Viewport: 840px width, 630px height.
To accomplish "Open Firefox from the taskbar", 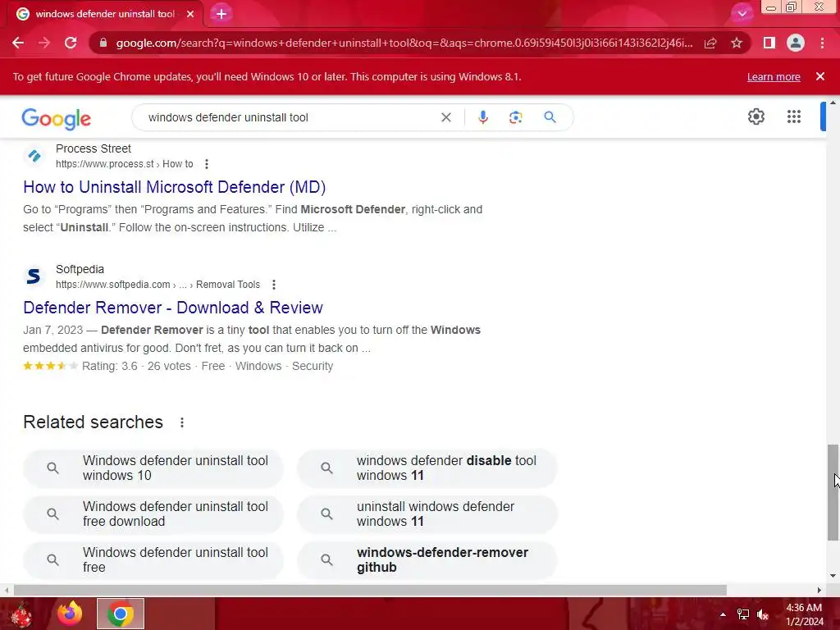I will (70, 614).
